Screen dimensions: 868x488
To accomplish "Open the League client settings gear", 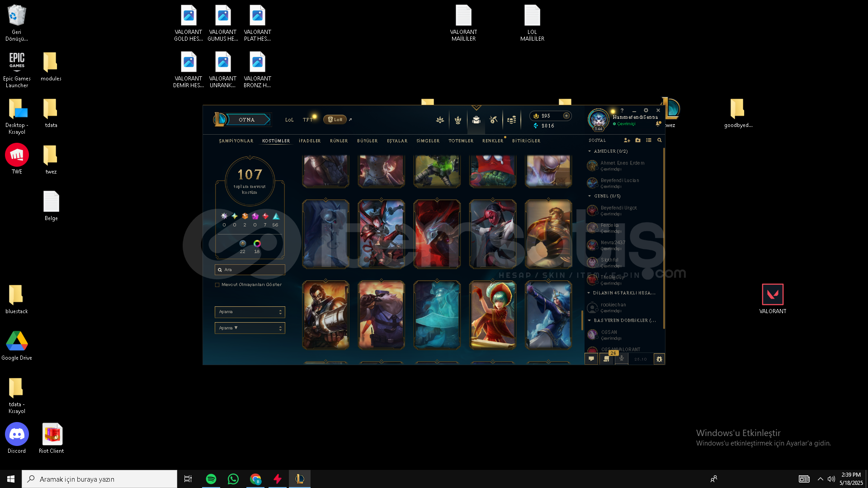I will [x=646, y=110].
